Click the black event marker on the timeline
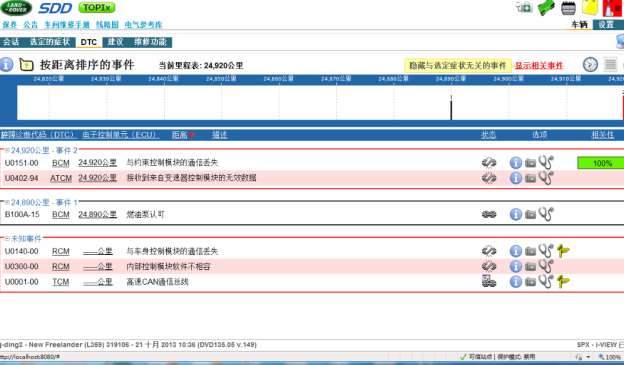Screen dimensions: 624x365 (x=451, y=110)
